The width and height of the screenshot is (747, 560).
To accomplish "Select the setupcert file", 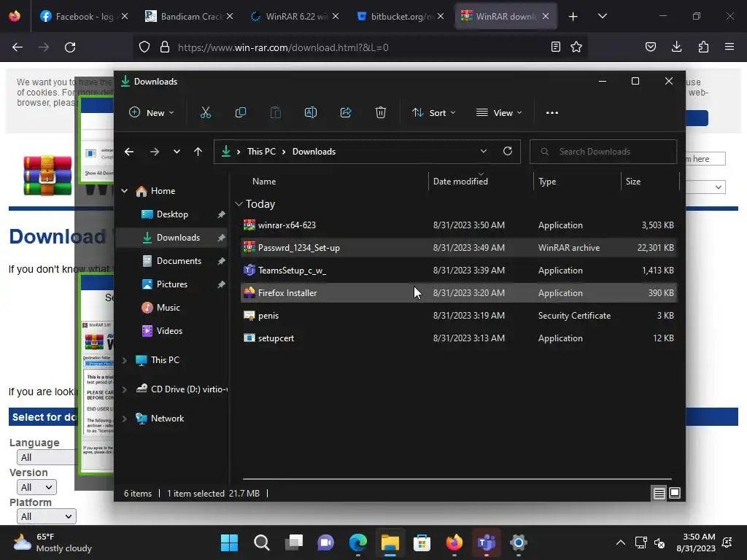I will 458,338.
